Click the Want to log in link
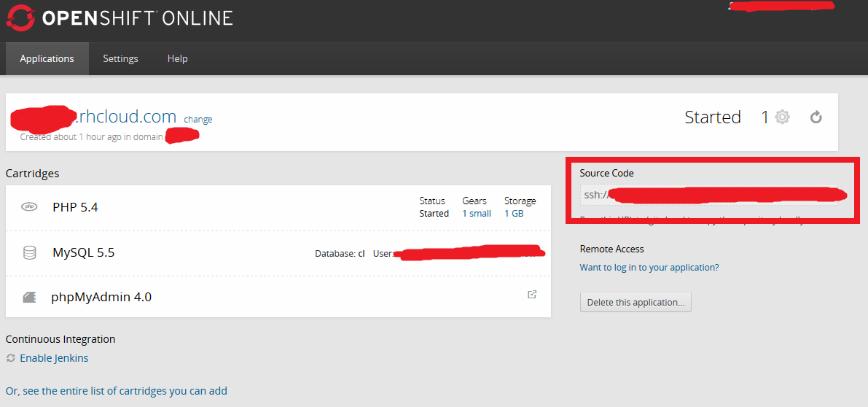 coord(649,268)
